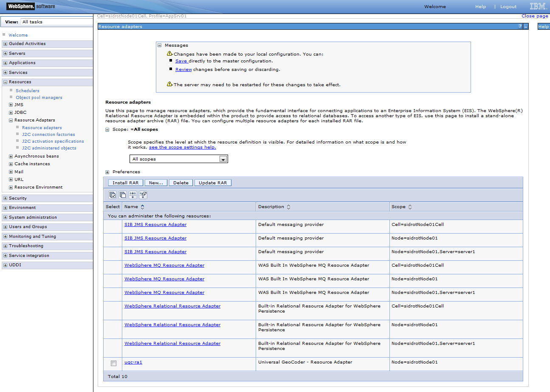Sort the table by Scope column
Viewport: 550px width, 392px height.
tap(410, 207)
